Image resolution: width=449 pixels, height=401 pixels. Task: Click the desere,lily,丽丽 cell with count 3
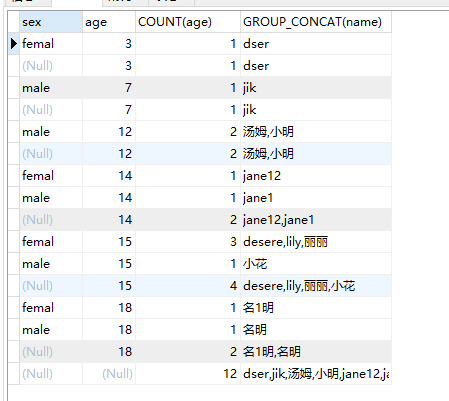316,242
